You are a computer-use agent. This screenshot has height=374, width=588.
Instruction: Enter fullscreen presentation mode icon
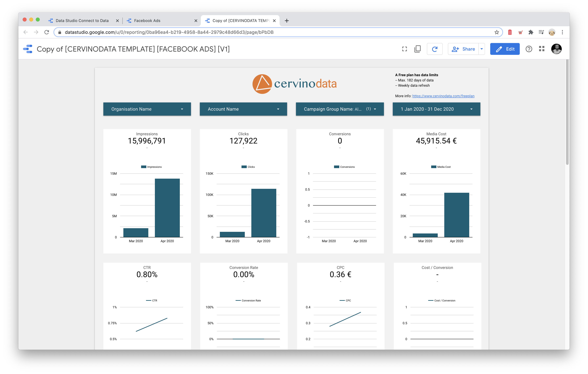pos(404,49)
